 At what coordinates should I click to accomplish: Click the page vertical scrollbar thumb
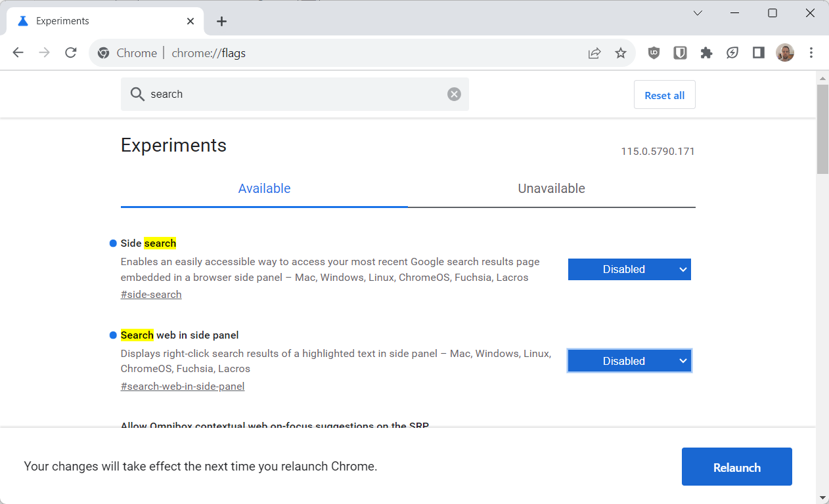click(822, 129)
